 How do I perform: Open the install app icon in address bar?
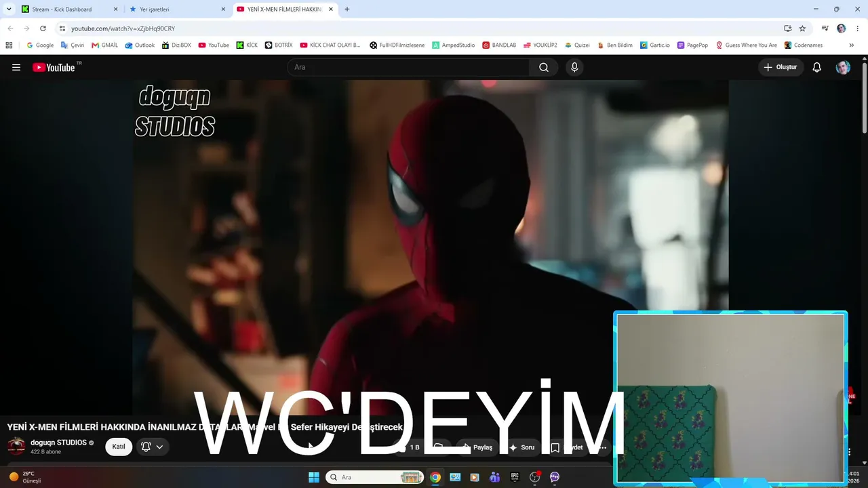click(x=787, y=28)
